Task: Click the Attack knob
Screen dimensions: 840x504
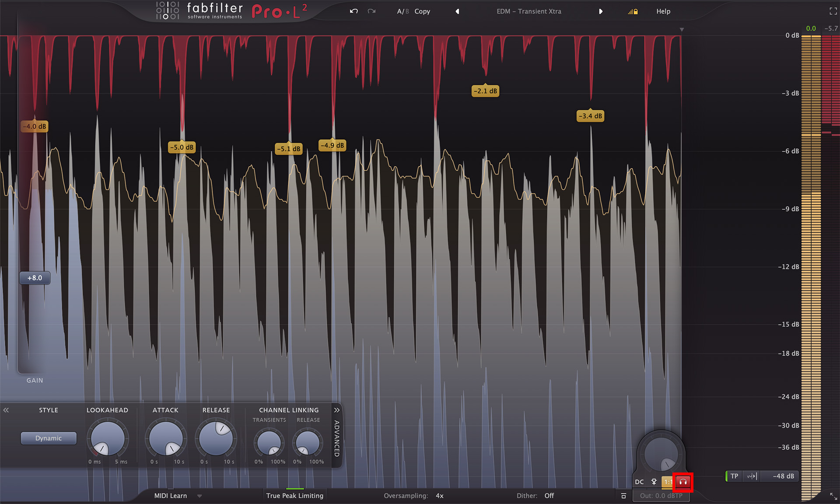Action: click(166, 438)
